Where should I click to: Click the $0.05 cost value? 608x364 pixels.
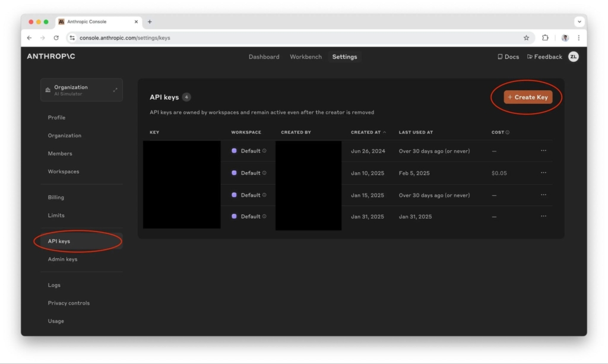pyautogui.click(x=499, y=173)
